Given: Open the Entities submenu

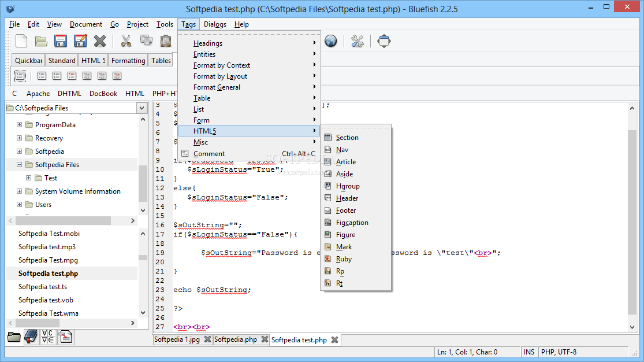Looking at the screenshot, I should tap(249, 54).
